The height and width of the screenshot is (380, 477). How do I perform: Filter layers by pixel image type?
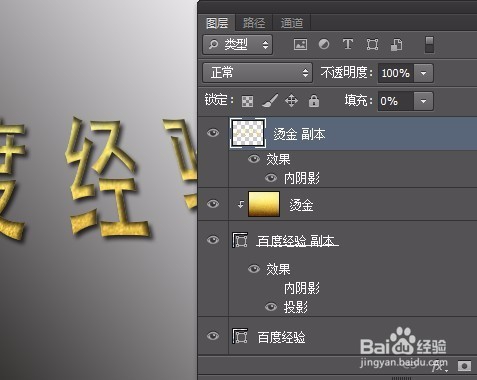pos(300,44)
